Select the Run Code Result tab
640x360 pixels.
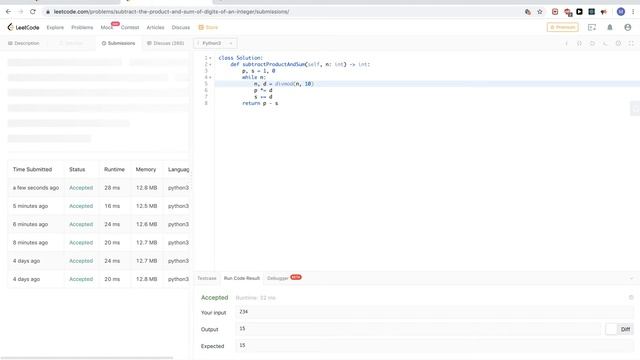(x=242, y=278)
